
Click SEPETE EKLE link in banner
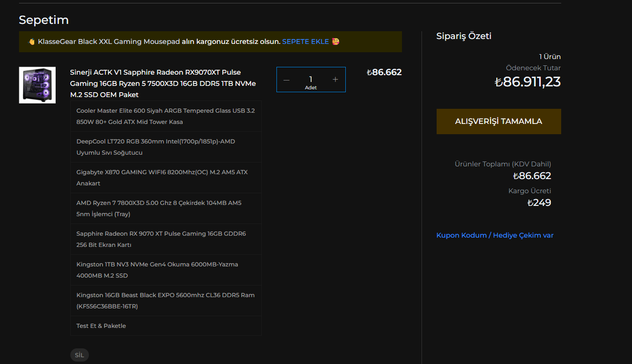(306, 41)
